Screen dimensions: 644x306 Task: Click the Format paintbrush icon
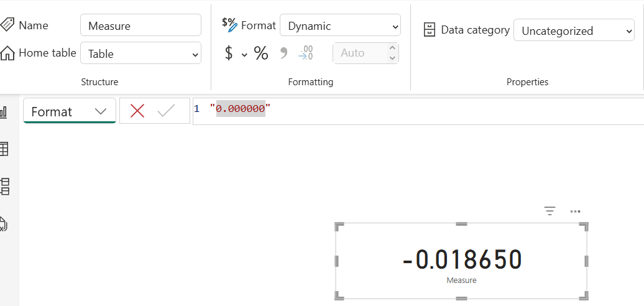(229, 25)
